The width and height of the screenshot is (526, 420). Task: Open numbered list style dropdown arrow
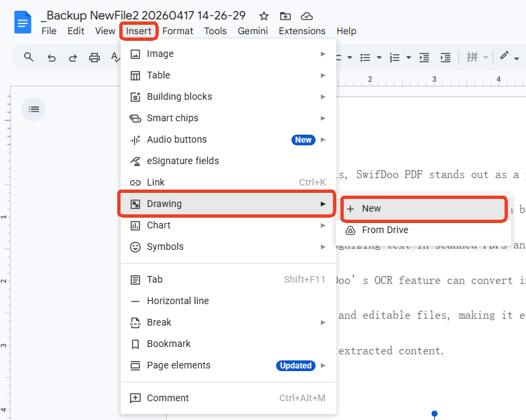(409, 58)
